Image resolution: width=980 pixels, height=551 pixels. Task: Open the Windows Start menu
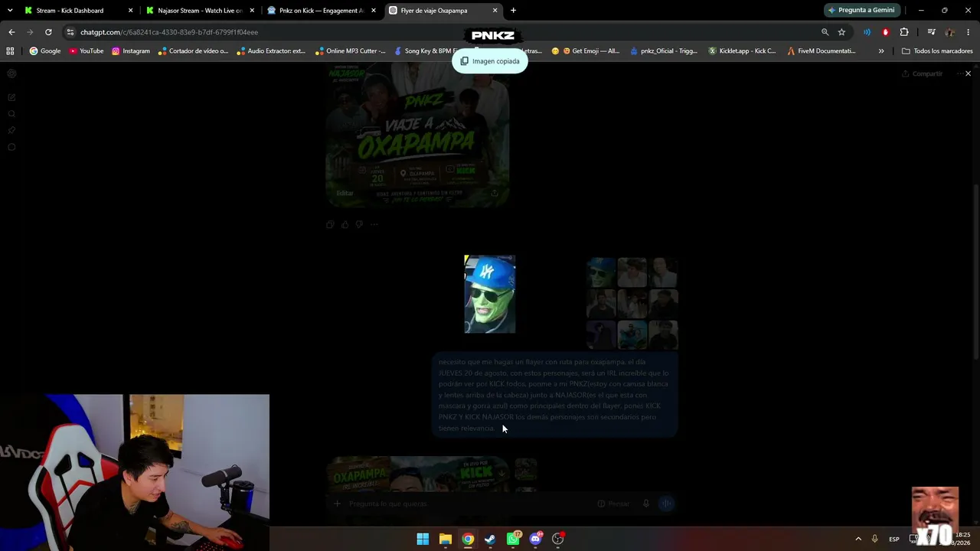coord(423,539)
